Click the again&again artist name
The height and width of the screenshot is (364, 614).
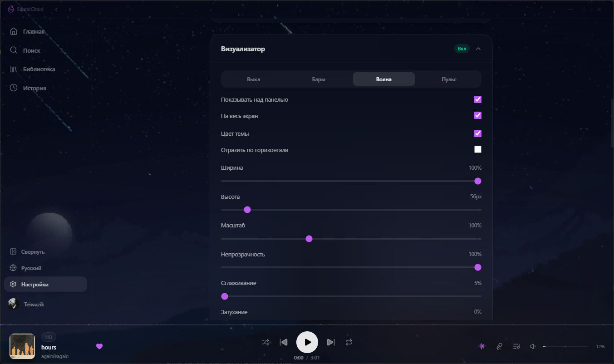coord(55,356)
